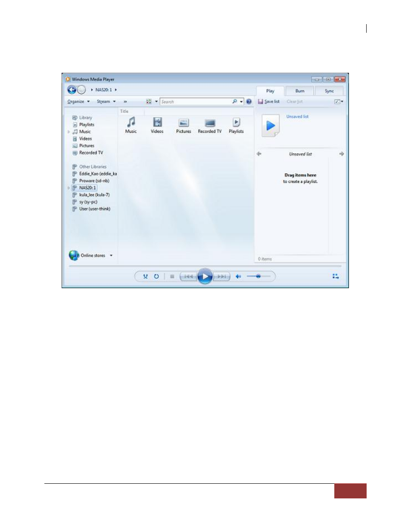Screen dimensions: 411x532
Task: Open the Music folder icon in content pane
Action: coord(131,122)
